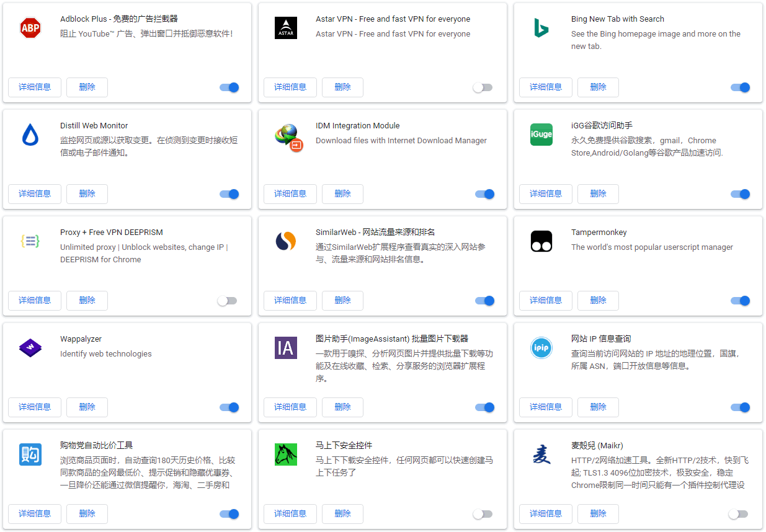Click 删除 for Wappalyzer
Screen dimensions: 766x532
click(x=87, y=407)
